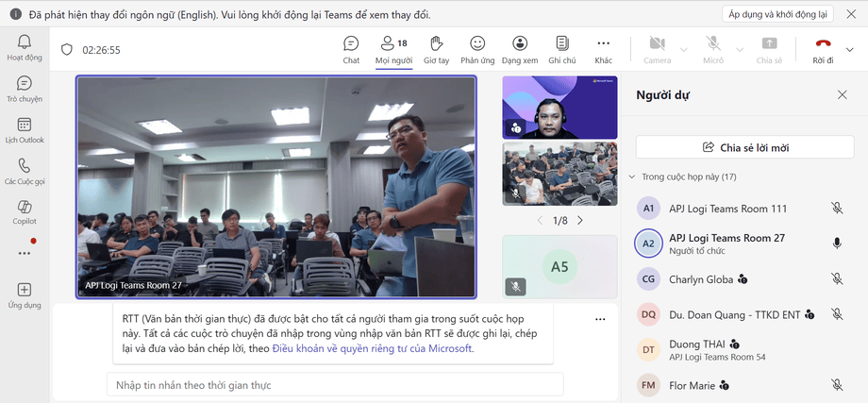Image resolution: width=868 pixels, height=403 pixels.
Task: Raise hand with the Giơ tay button
Action: (x=436, y=49)
